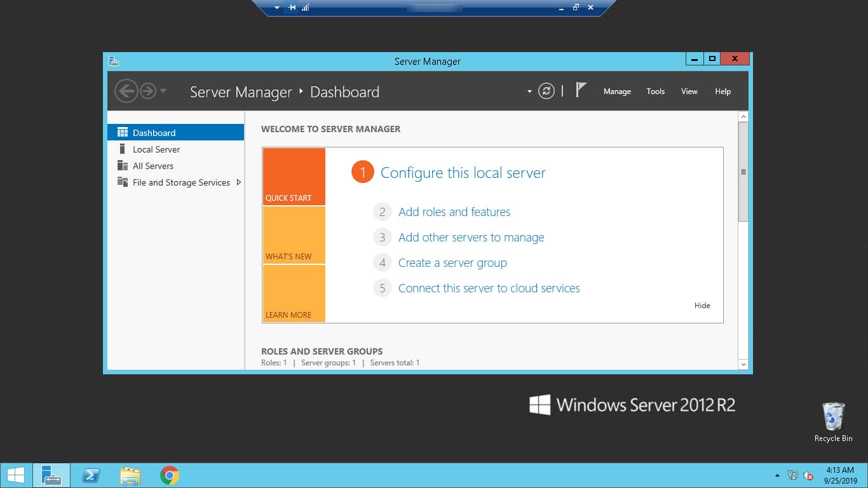Viewport: 868px width, 488px height.
Task: Click the Dashboard grid icon in sidebar
Action: pos(123,132)
